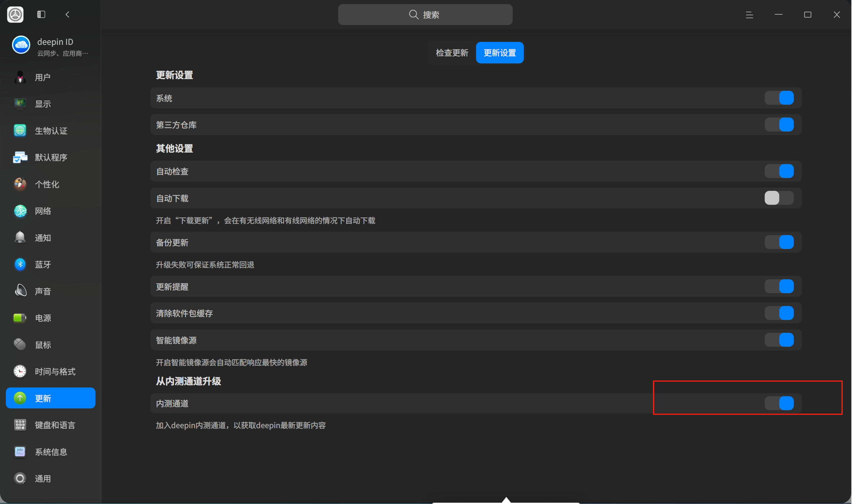Viewport: 852px width, 504px height.
Task: Open 显示 display settings icon
Action: coord(20,104)
